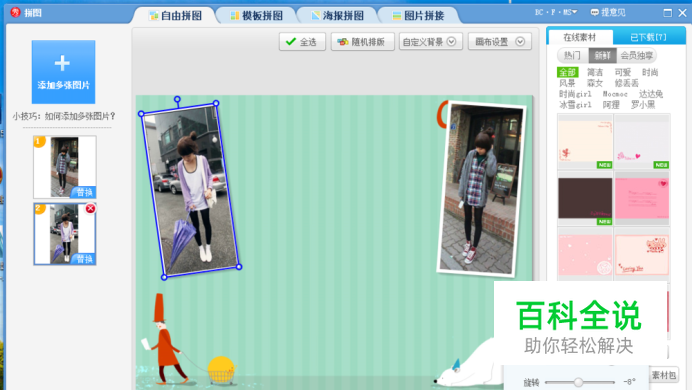
Task: Click the top-left corner handle of selected photo
Action: [x=141, y=114]
